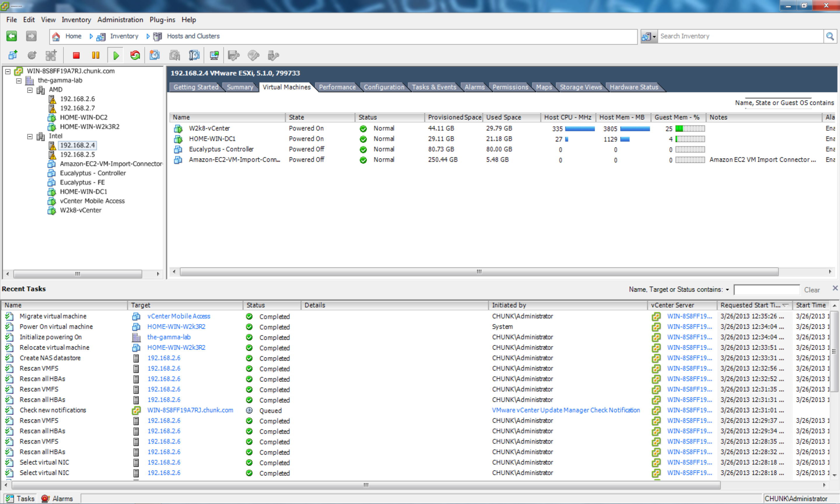Click the red Power Off toolbar icon
This screenshot has height=504, width=840.
[x=76, y=55]
